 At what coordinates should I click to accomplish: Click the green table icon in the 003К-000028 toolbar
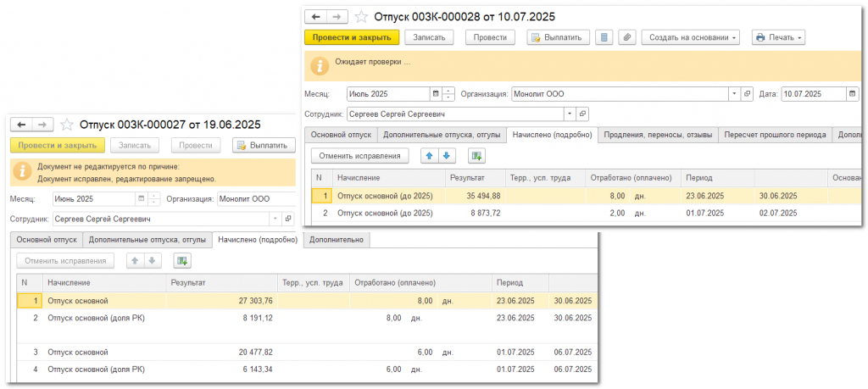tap(476, 156)
